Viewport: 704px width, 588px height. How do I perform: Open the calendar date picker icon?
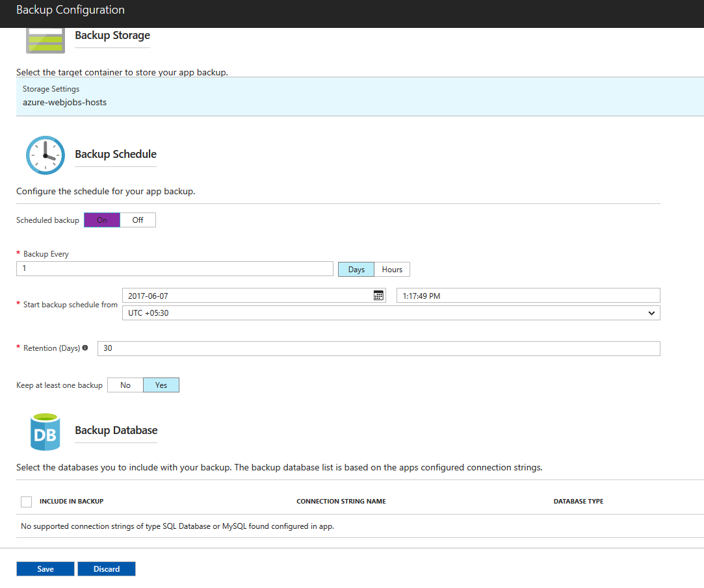[x=378, y=296]
